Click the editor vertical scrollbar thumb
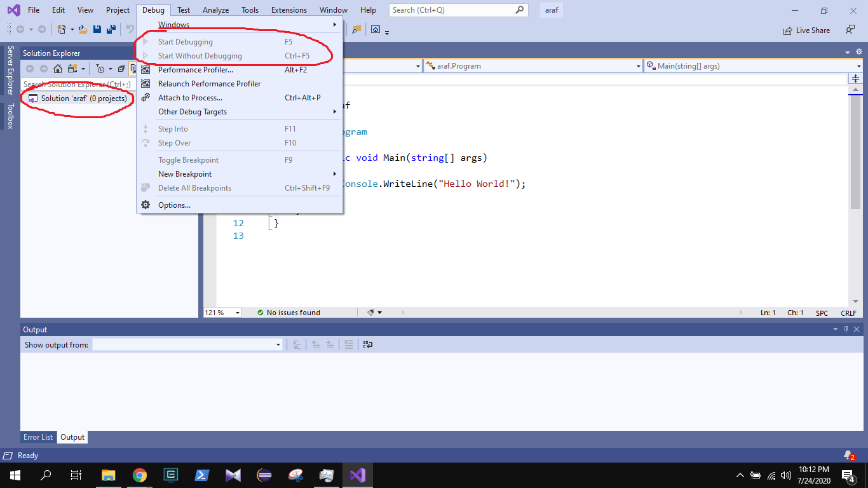This screenshot has width=868, height=488. click(855, 153)
